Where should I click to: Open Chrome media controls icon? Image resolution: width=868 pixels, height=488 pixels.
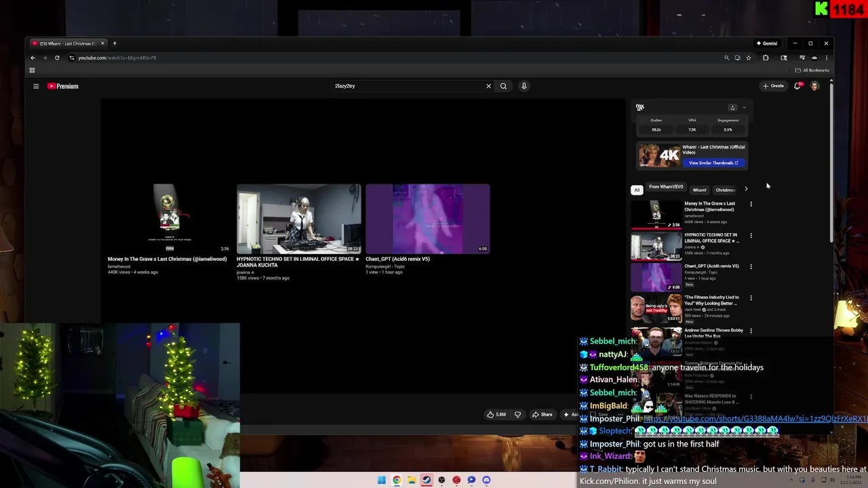(802, 58)
